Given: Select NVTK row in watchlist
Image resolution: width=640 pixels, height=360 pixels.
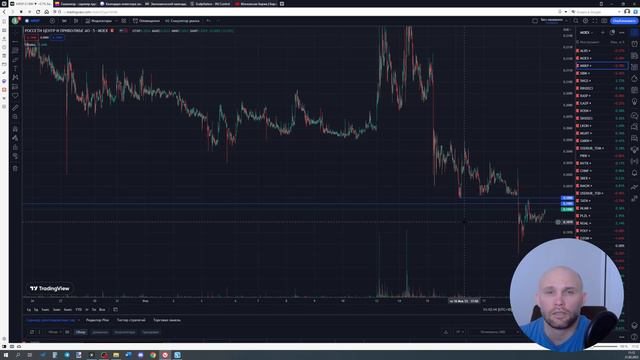Looking at the screenshot, I should (602, 163).
